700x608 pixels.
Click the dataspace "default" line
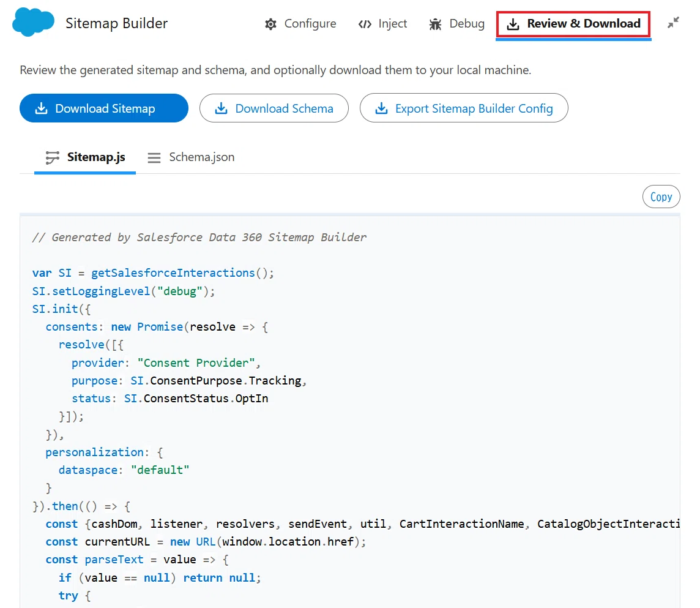click(124, 470)
